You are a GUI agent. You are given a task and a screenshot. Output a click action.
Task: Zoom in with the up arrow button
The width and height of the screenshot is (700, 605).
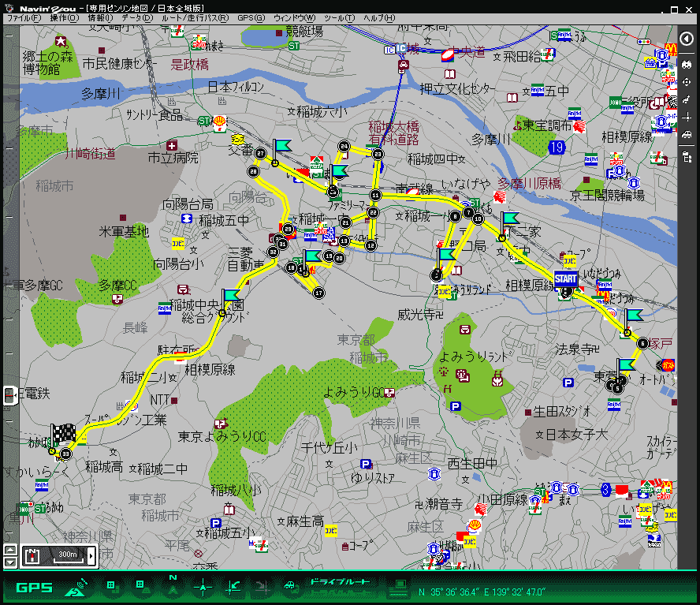pos(10,550)
